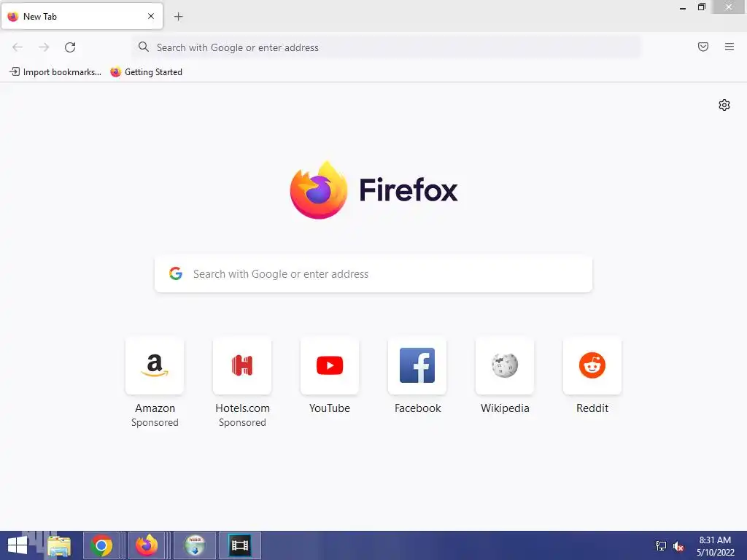747x560 pixels.
Task: Click the network tray icon
Action: pyautogui.click(x=661, y=546)
